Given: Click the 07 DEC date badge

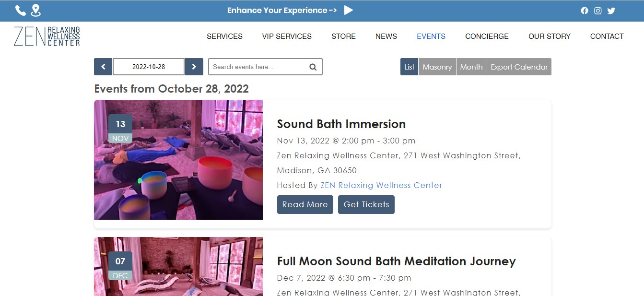Looking at the screenshot, I should (x=120, y=266).
